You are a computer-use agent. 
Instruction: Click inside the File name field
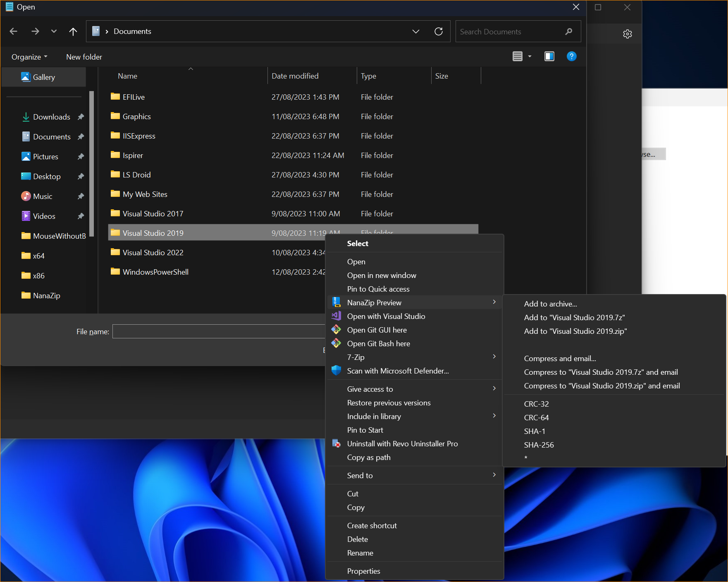coord(219,331)
